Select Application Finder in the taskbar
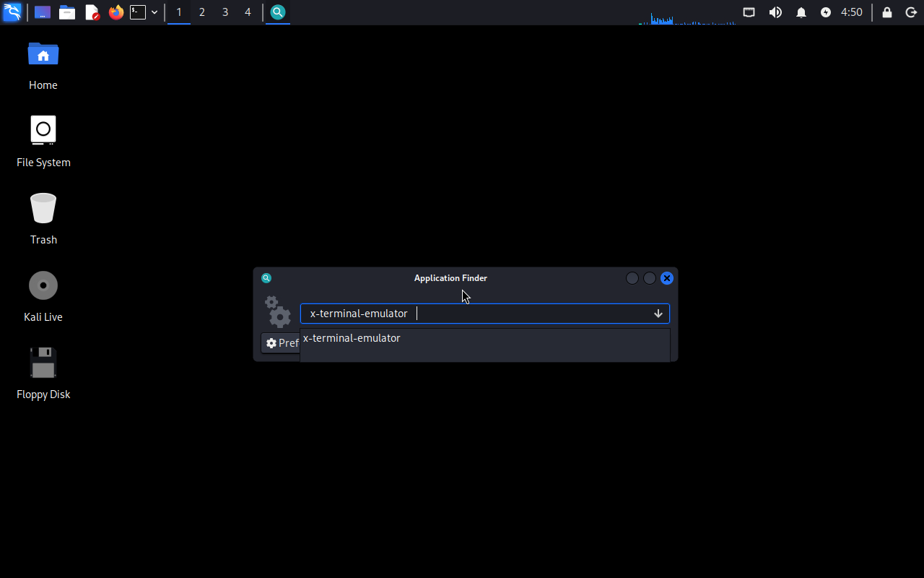 click(x=278, y=12)
